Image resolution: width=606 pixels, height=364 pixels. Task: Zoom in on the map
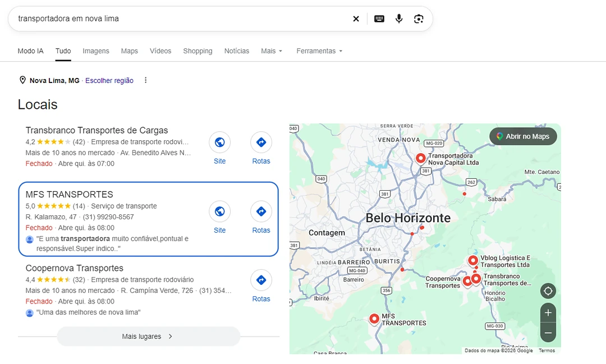548,312
